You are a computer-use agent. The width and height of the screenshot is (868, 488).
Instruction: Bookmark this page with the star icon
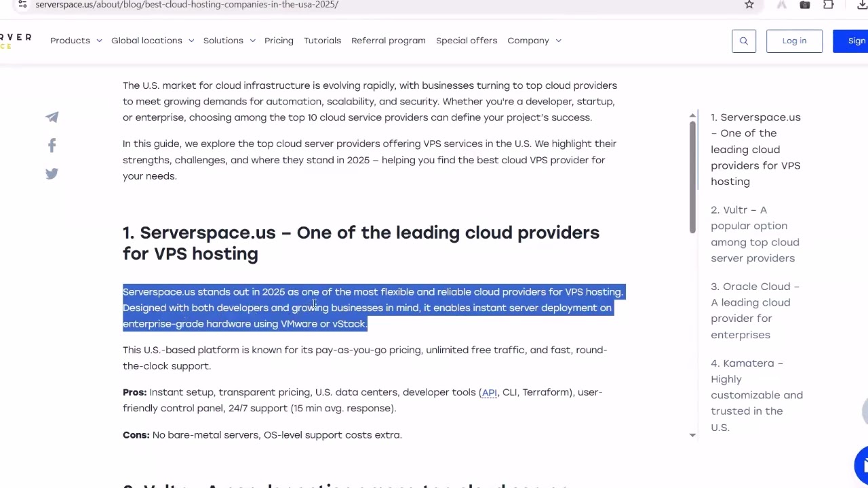(749, 4)
